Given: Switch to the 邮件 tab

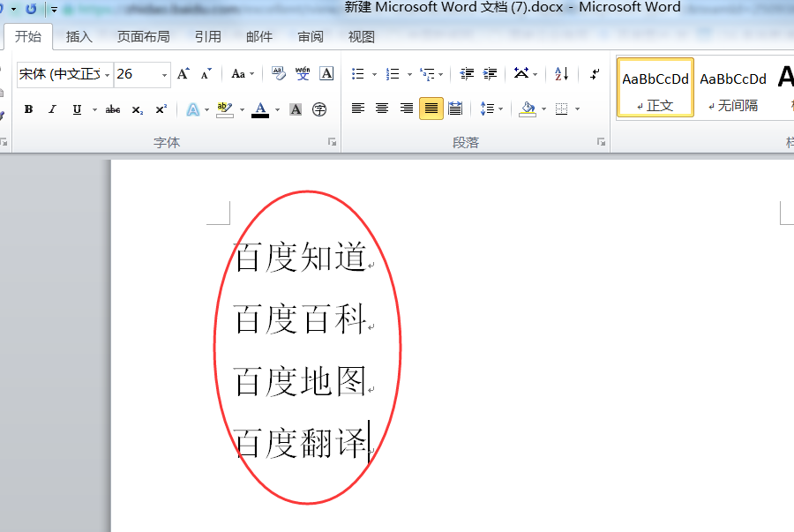Looking at the screenshot, I should (x=259, y=36).
